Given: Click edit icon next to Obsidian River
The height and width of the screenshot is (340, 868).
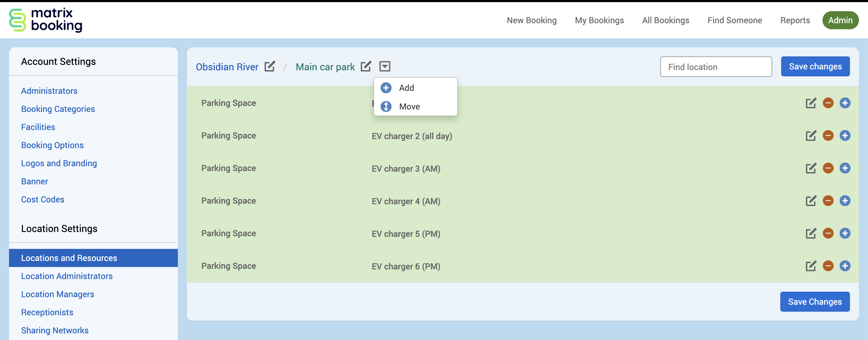Looking at the screenshot, I should click(x=269, y=66).
